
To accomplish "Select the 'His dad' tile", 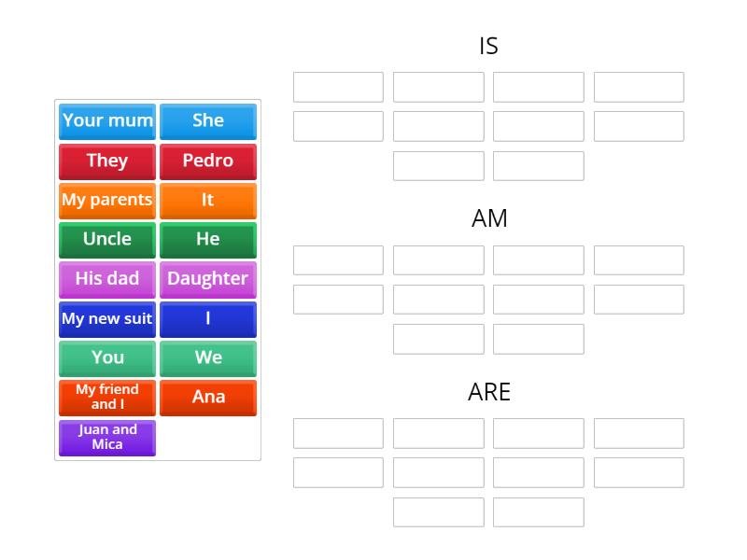I will coord(107,279).
